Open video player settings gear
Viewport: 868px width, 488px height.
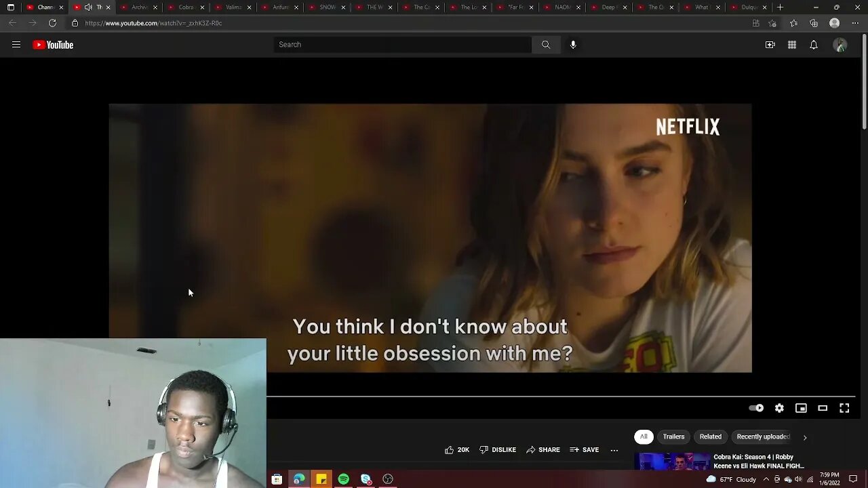[779, 408]
